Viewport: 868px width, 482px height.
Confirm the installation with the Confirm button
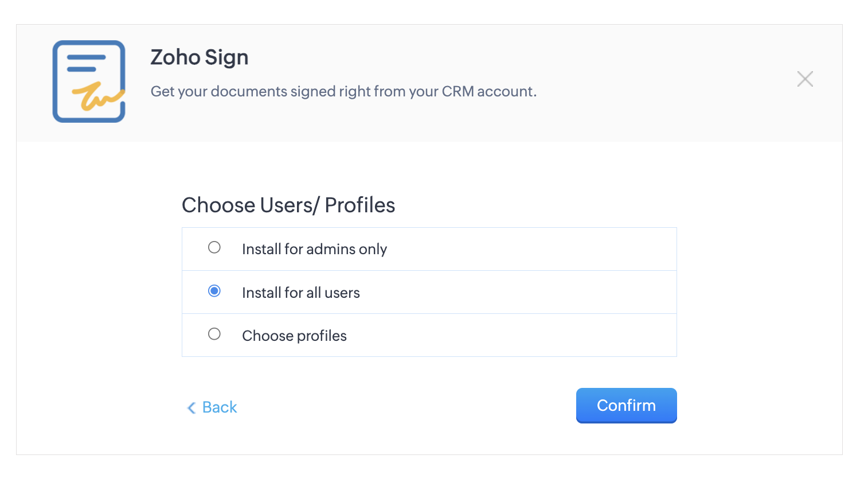(x=626, y=406)
